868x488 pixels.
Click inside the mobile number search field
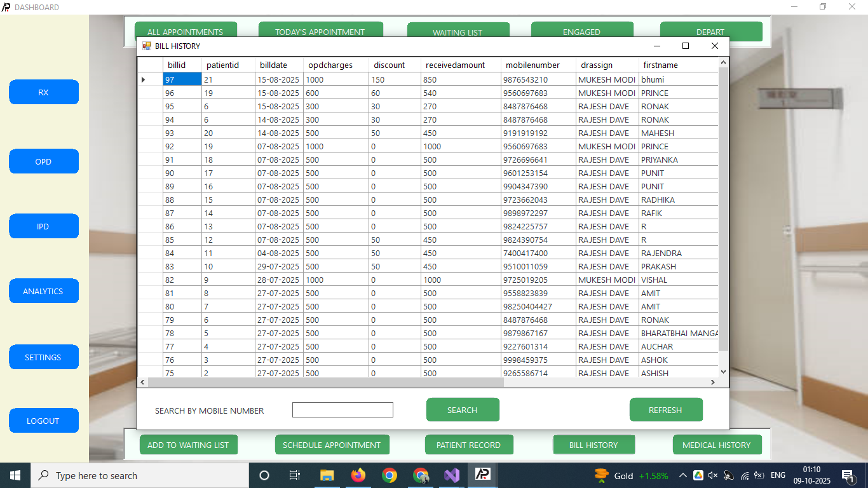342,410
